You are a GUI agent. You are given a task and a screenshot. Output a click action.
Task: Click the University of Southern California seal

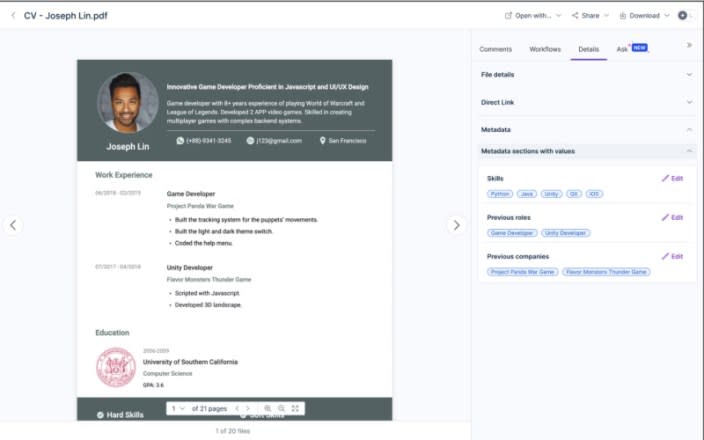coord(116,367)
